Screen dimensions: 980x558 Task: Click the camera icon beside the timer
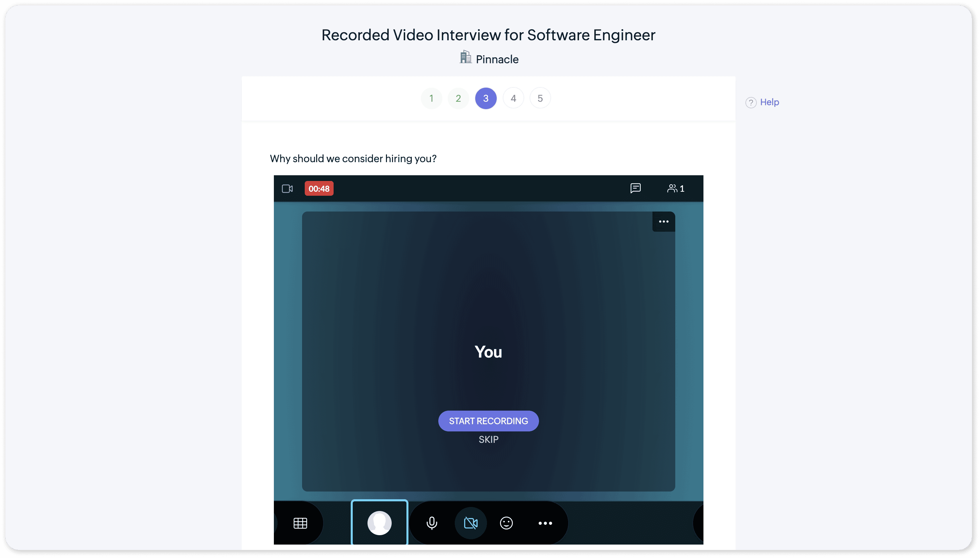tap(287, 189)
